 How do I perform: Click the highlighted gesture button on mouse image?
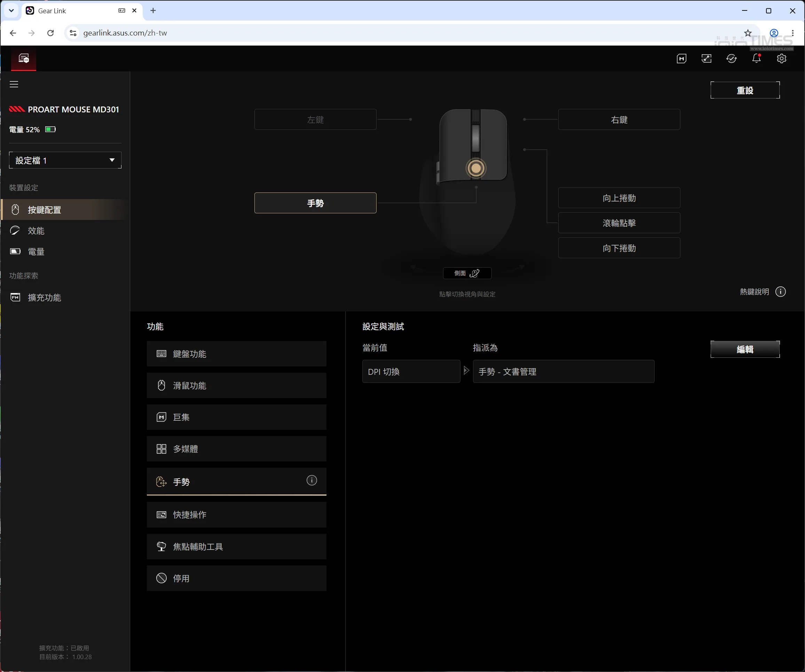[x=476, y=168]
